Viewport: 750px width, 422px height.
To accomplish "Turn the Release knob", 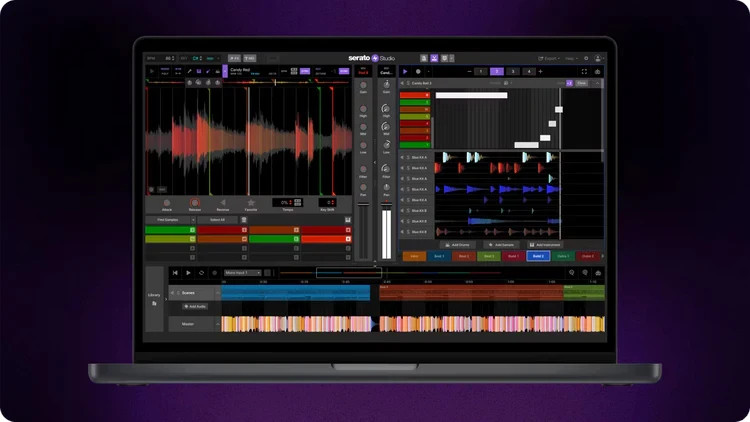I will [195, 203].
